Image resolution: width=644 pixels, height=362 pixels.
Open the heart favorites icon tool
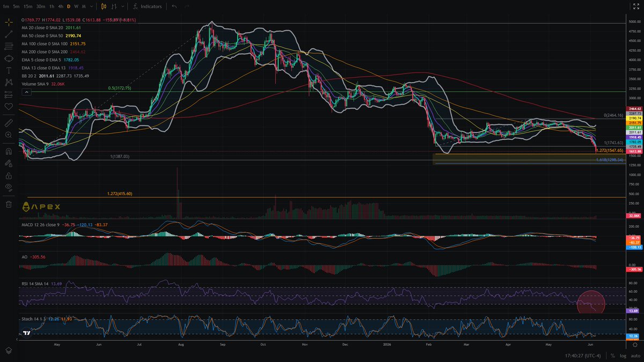pos(8,106)
